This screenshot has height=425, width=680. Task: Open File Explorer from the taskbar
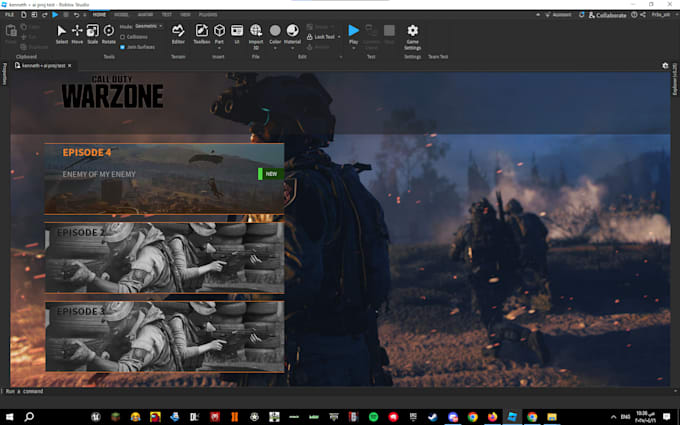pyautogui.click(x=552, y=417)
